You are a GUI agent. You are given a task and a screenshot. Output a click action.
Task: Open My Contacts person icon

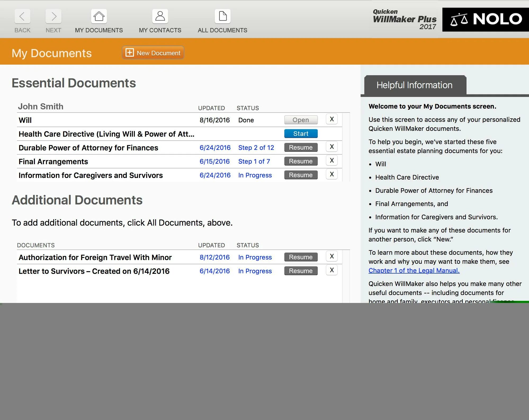click(160, 16)
